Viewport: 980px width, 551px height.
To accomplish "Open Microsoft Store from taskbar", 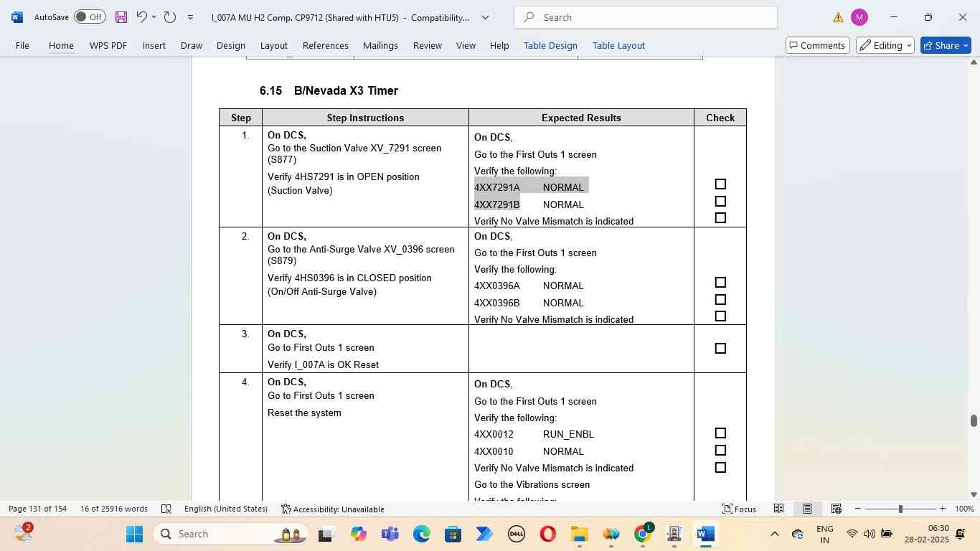I will point(453,534).
